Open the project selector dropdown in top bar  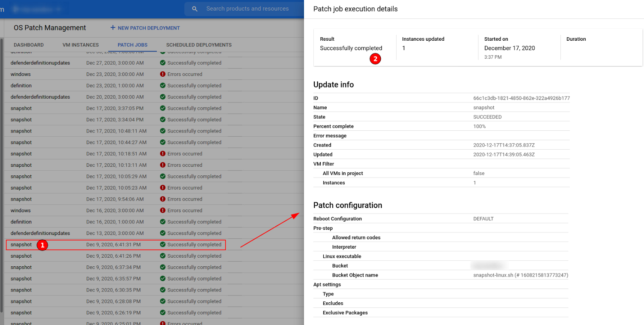(x=37, y=9)
